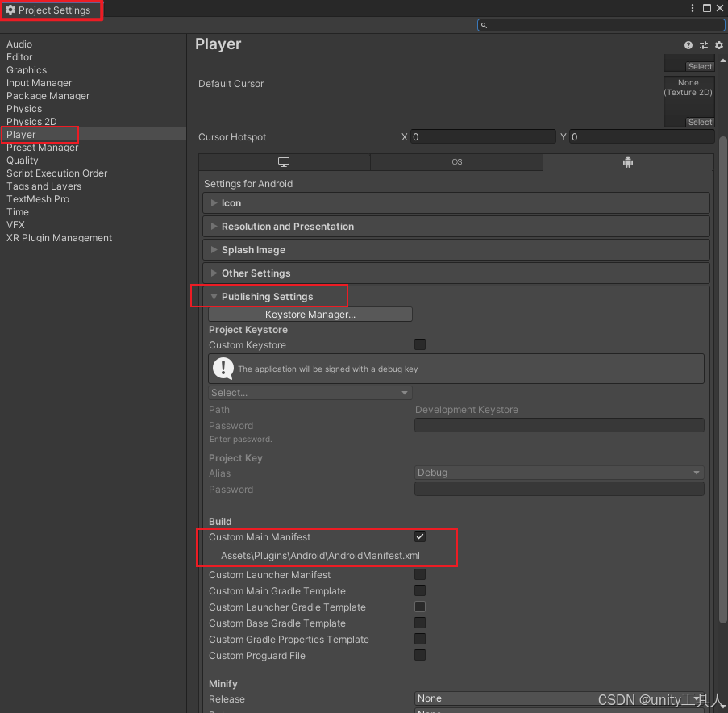Click the scroll-up arrow of the panel

point(723,60)
